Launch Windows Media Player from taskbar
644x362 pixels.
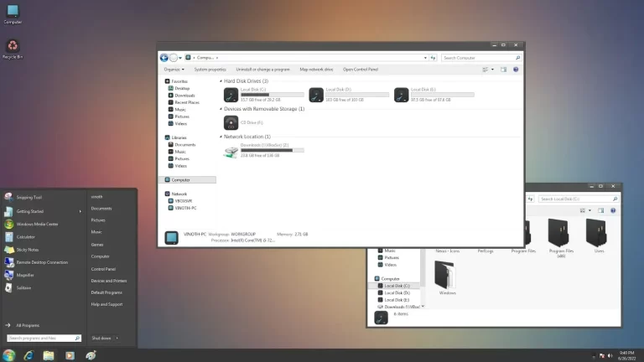(70, 355)
